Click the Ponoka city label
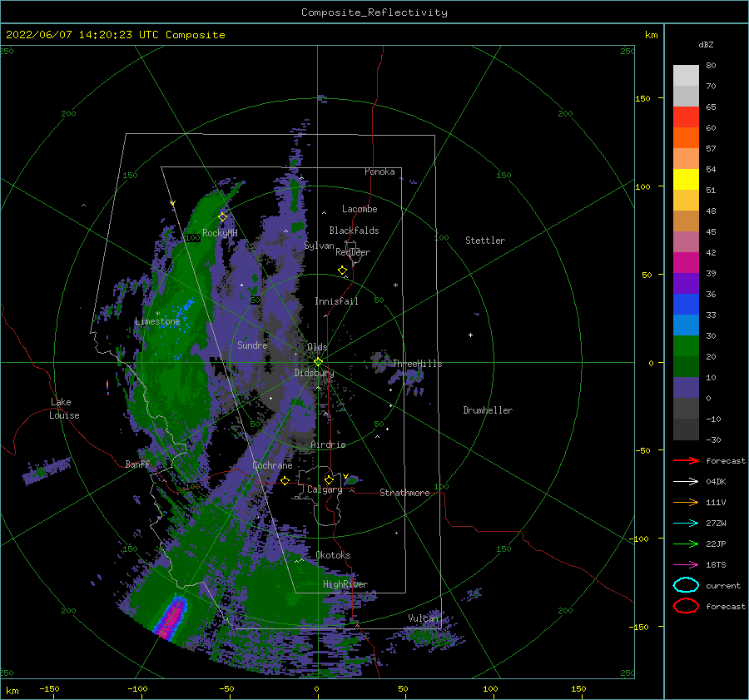 pos(379,171)
